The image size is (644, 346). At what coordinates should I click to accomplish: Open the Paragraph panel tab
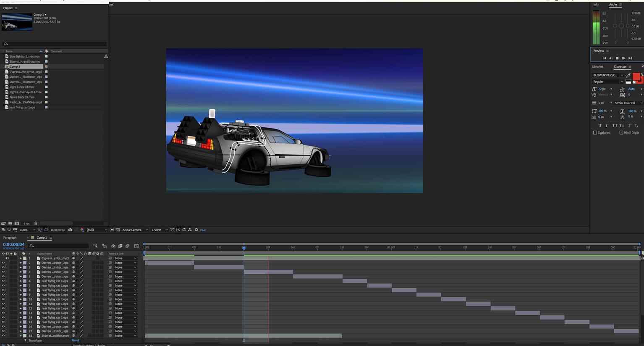coord(10,238)
